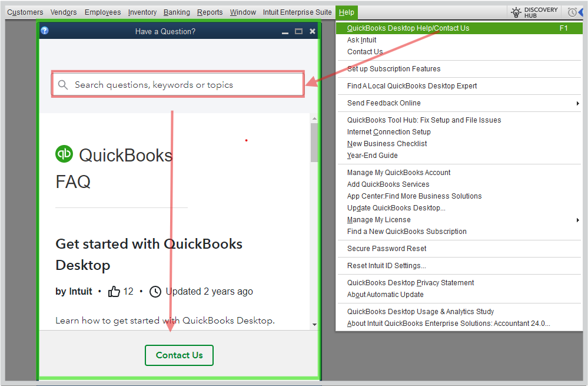
Task: Click the reminders clock icon at top right
Action: pos(572,12)
